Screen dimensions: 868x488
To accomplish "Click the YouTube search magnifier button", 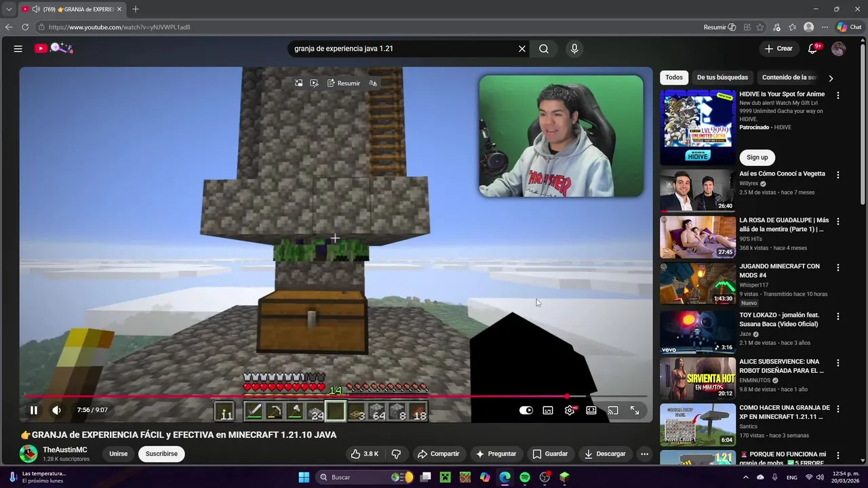I will tap(544, 49).
